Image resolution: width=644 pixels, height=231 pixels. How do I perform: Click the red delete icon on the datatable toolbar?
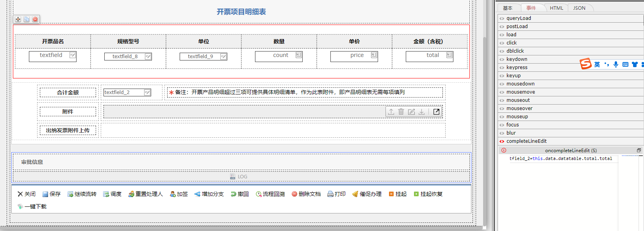pos(35,19)
